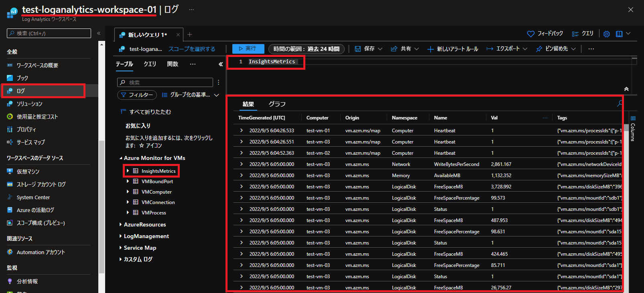Expand the InsightsMetrics table node
This screenshot has height=293, width=644.
tap(128, 171)
